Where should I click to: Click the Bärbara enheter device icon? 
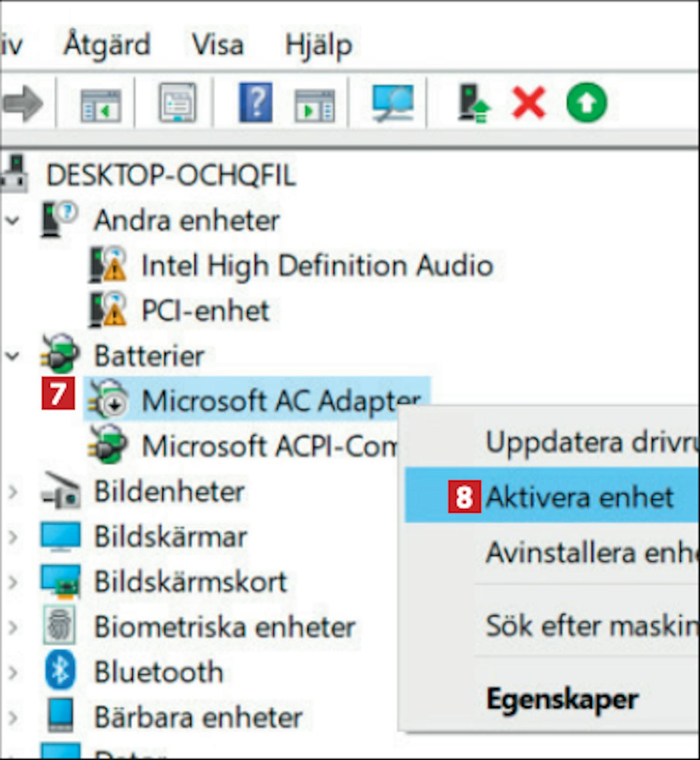click(x=61, y=716)
